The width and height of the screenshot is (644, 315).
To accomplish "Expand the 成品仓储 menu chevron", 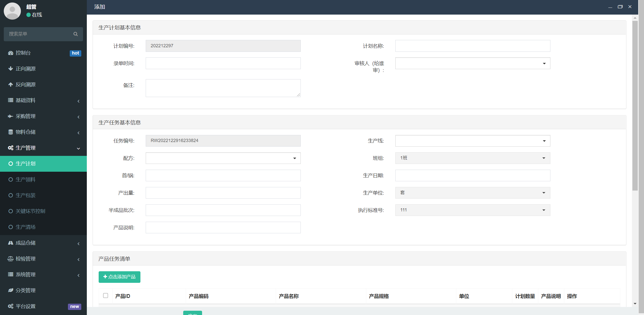I will point(79,244).
